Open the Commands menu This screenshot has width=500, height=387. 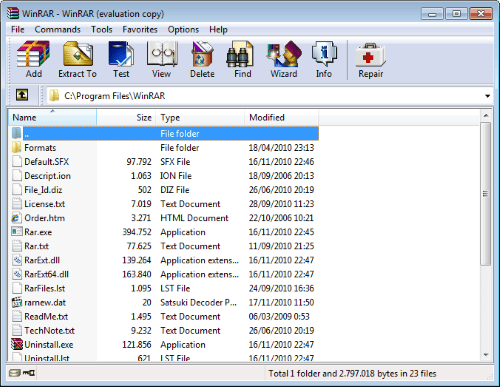(x=57, y=30)
